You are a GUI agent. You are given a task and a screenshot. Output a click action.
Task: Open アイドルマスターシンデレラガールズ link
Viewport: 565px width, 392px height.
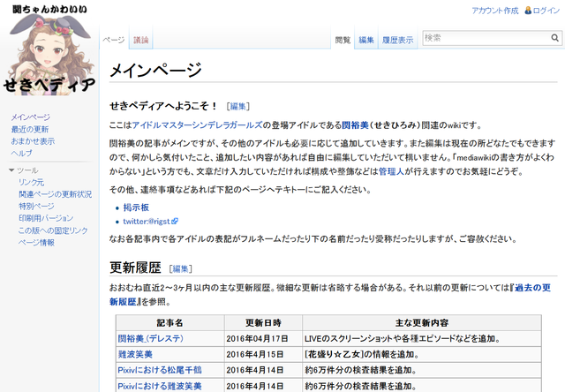[197, 125]
